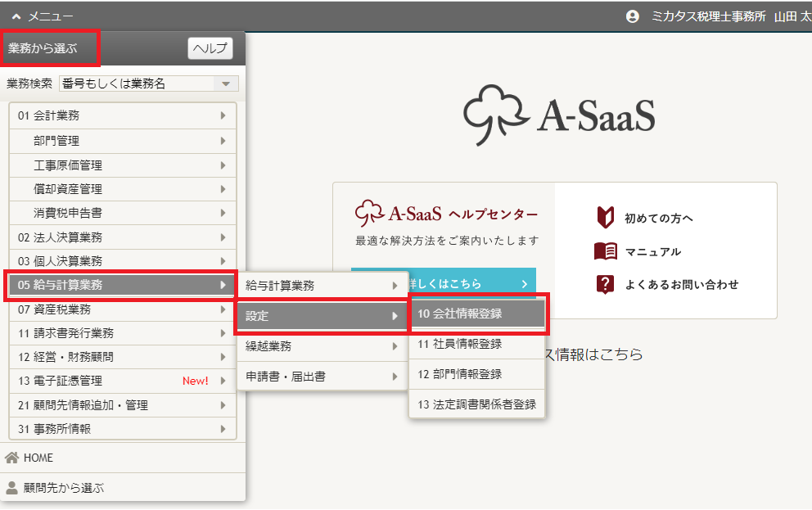Expand the 部門管理 submenu arrow
The width and height of the screenshot is (812, 510).
pos(223,141)
